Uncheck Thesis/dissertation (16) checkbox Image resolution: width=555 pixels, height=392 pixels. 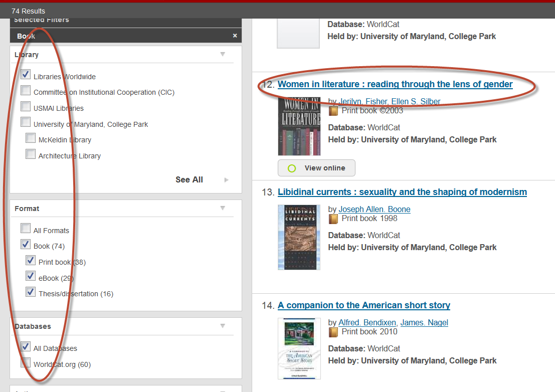[31, 292]
